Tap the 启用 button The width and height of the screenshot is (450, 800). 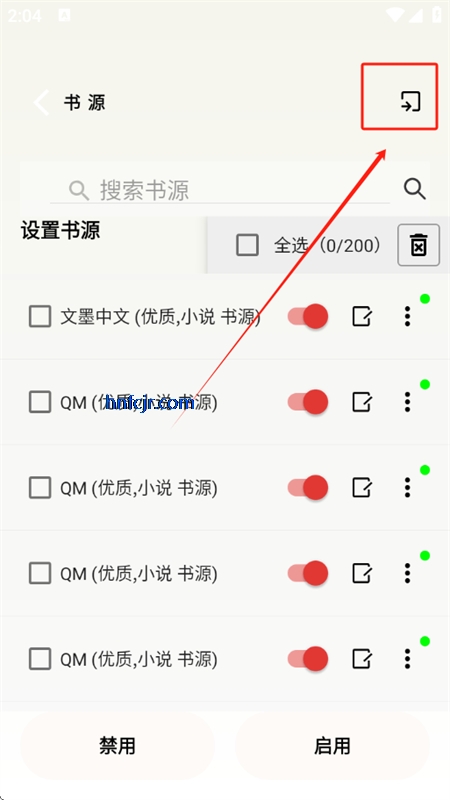(332, 746)
